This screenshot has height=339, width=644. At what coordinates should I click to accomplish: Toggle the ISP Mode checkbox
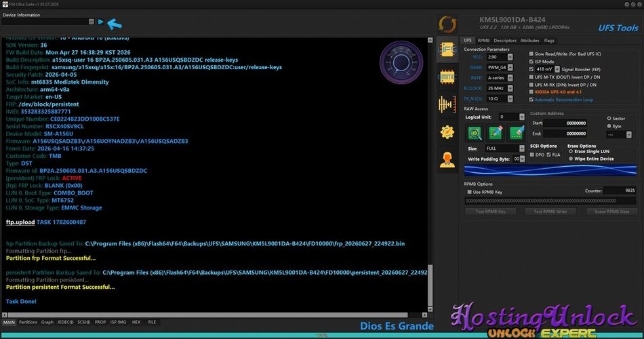[531, 62]
